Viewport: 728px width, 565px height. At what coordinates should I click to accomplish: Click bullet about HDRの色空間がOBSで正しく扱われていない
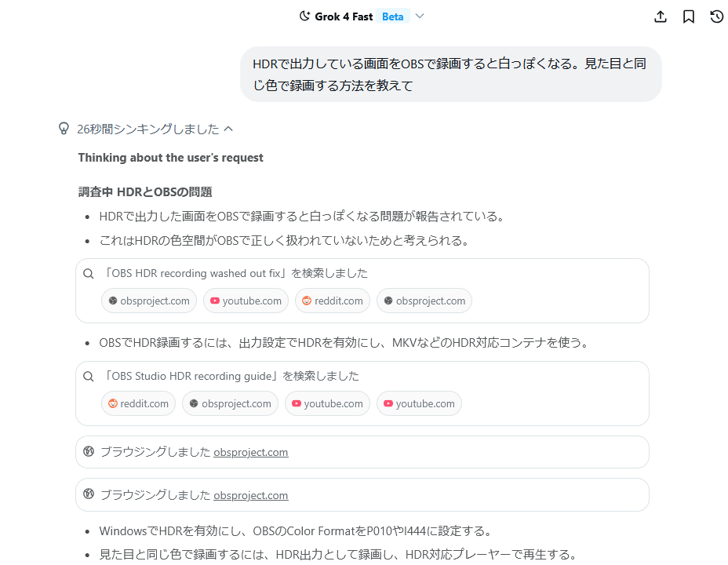(285, 240)
